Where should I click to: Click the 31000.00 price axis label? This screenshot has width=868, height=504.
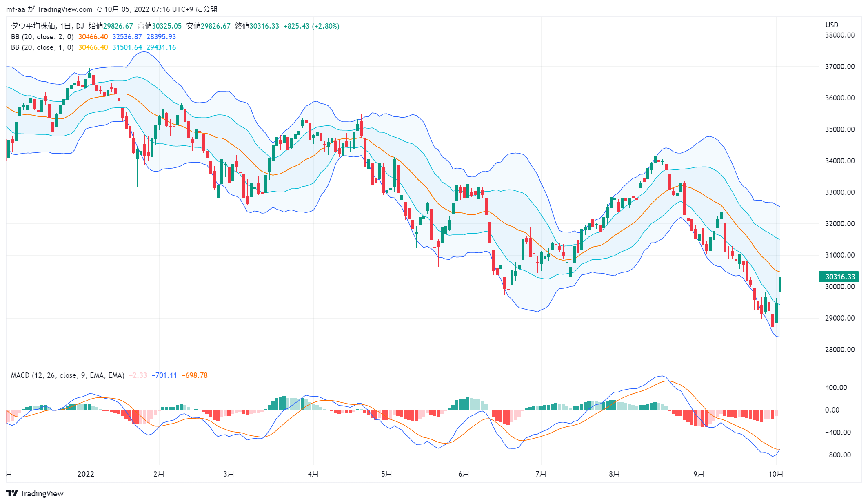click(x=840, y=255)
